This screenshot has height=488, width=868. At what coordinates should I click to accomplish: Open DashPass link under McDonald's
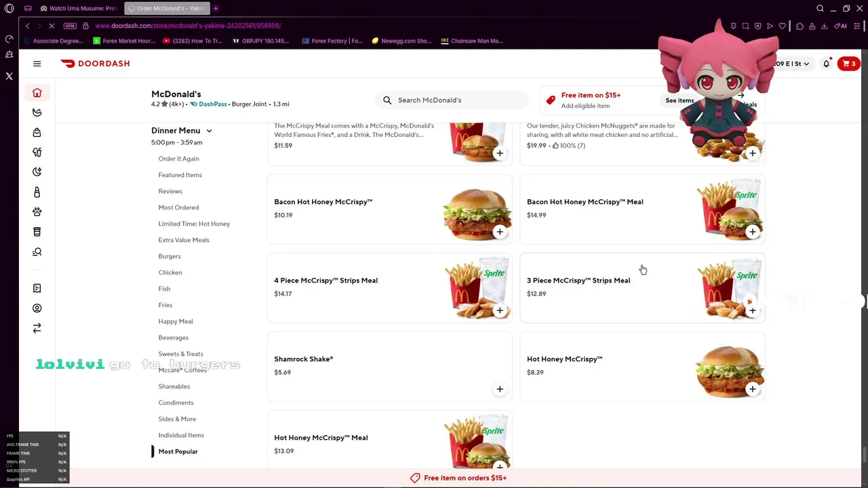coord(208,104)
